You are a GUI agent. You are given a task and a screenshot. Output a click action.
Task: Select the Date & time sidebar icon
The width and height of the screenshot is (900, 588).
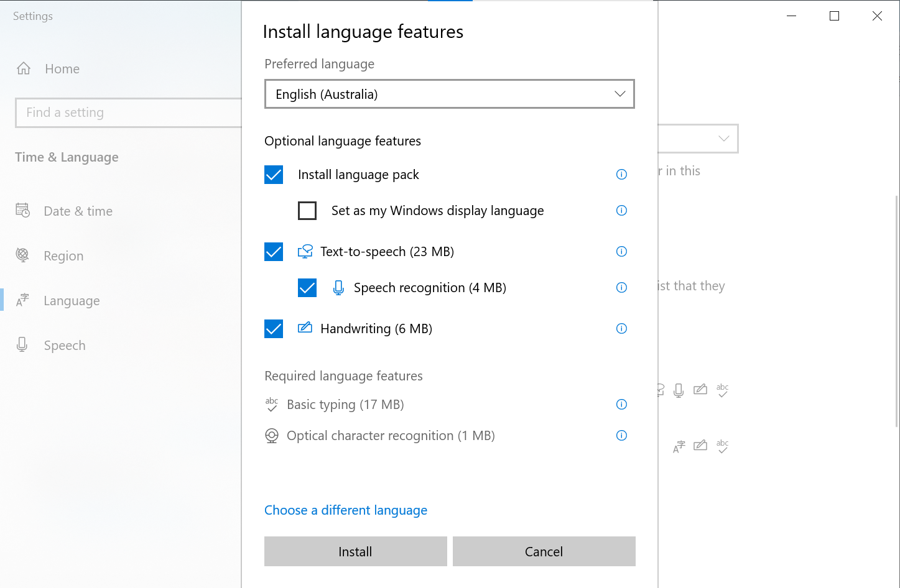click(23, 211)
